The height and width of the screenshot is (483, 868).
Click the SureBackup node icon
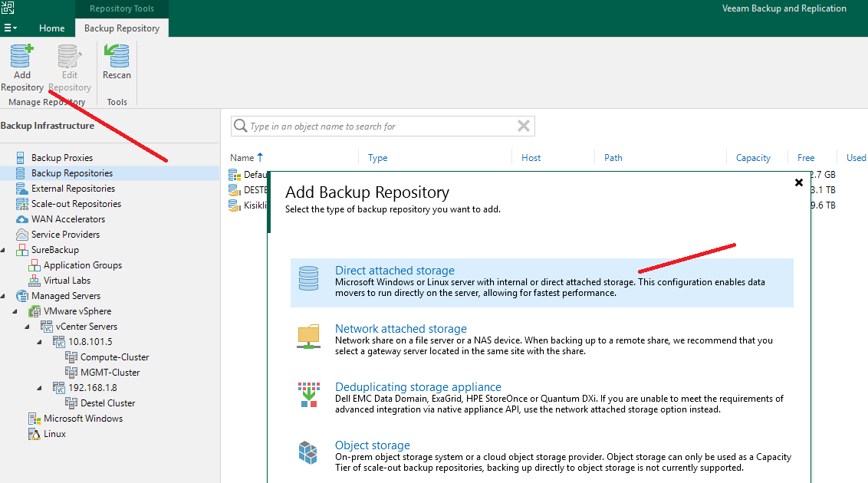(x=21, y=250)
